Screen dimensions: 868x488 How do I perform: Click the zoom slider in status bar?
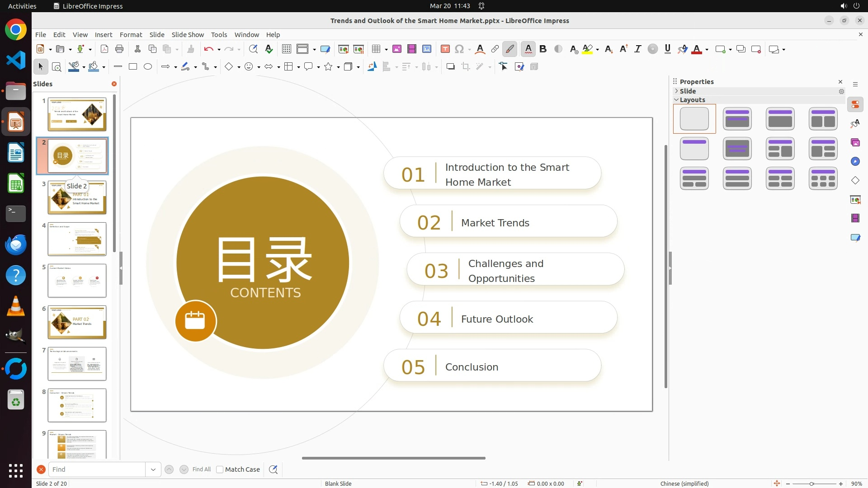point(811,483)
